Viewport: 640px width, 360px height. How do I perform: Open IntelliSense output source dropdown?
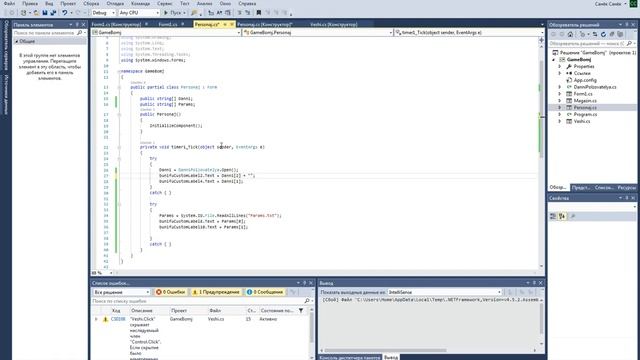[444, 292]
